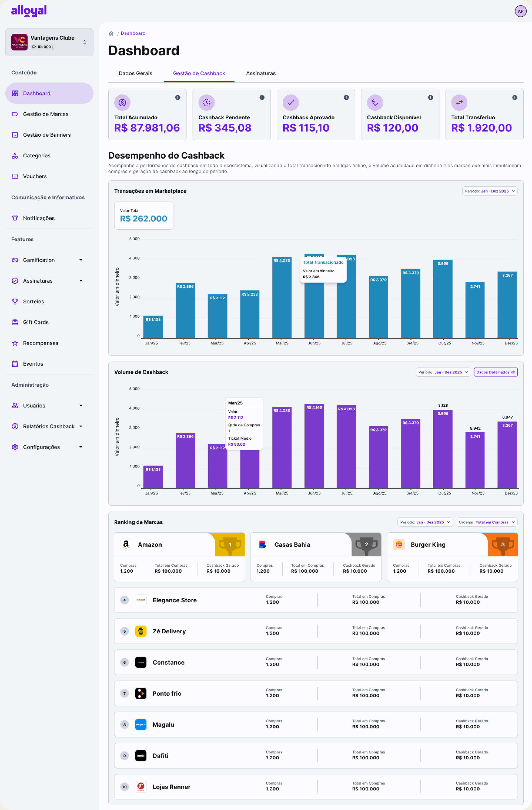Image resolution: width=532 pixels, height=810 pixels.
Task: Expand the Usuários submenu arrow
Action: (x=81, y=406)
